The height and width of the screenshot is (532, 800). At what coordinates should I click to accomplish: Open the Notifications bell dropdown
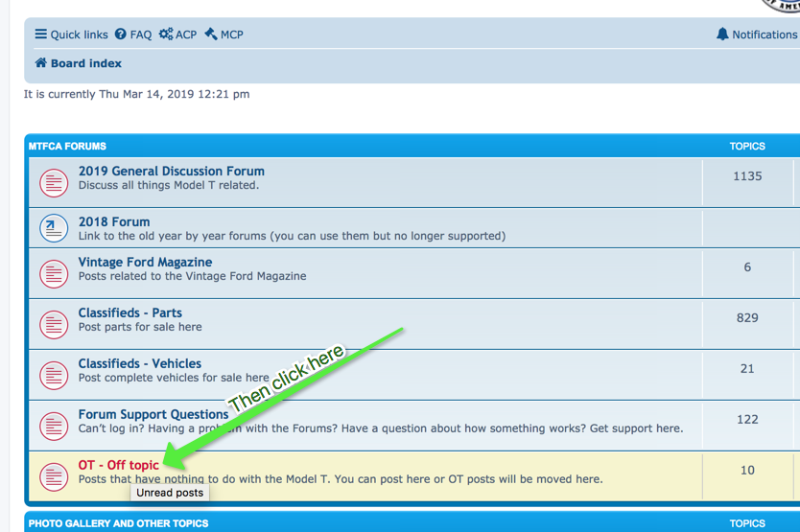coord(756,35)
